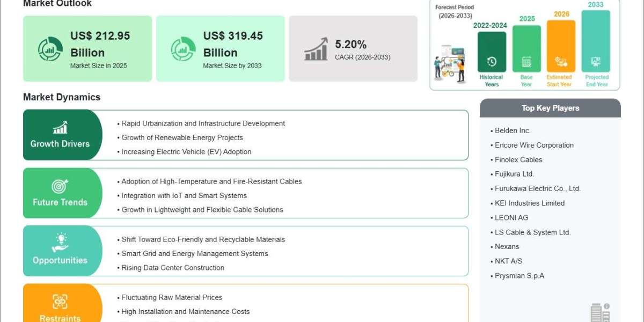The image size is (644, 322).
Task: Click the Restraints orange icon
Action: (x=60, y=302)
